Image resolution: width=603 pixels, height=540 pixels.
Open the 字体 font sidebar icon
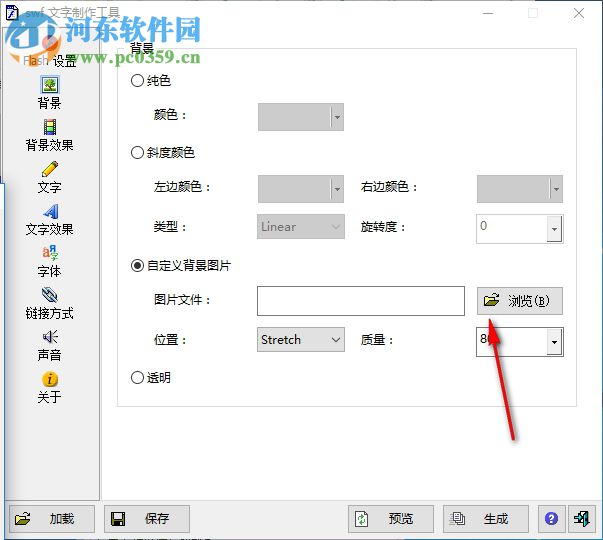coord(50,253)
